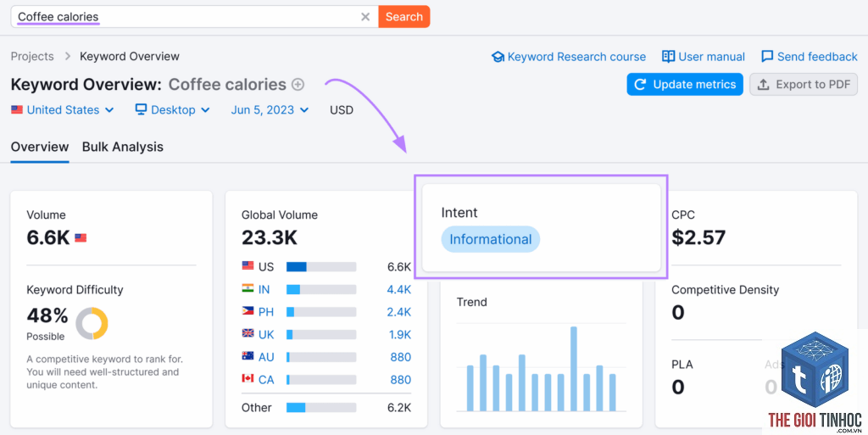Click the 4.4K volume value for India
This screenshot has width=868, height=435.
[x=398, y=289]
